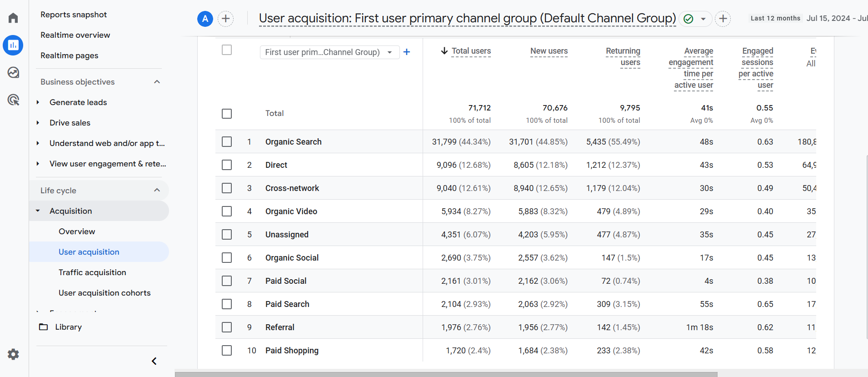The width and height of the screenshot is (868, 377).
Task: Expand the Generate leads group
Action: click(x=38, y=102)
